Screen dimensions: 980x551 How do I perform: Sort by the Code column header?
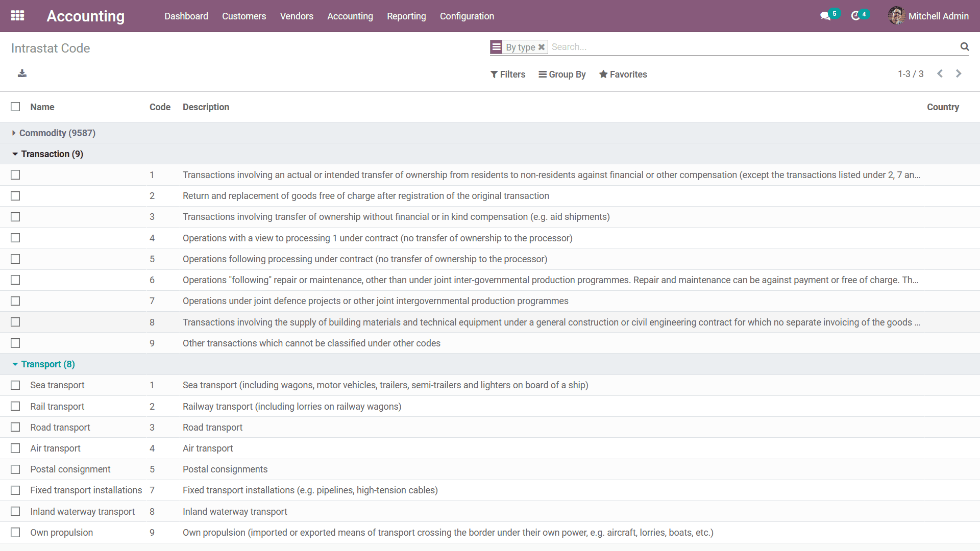tap(160, 107)
